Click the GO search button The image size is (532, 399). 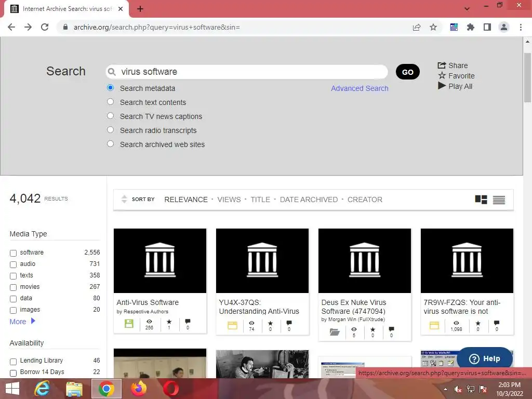pos(408,72)
